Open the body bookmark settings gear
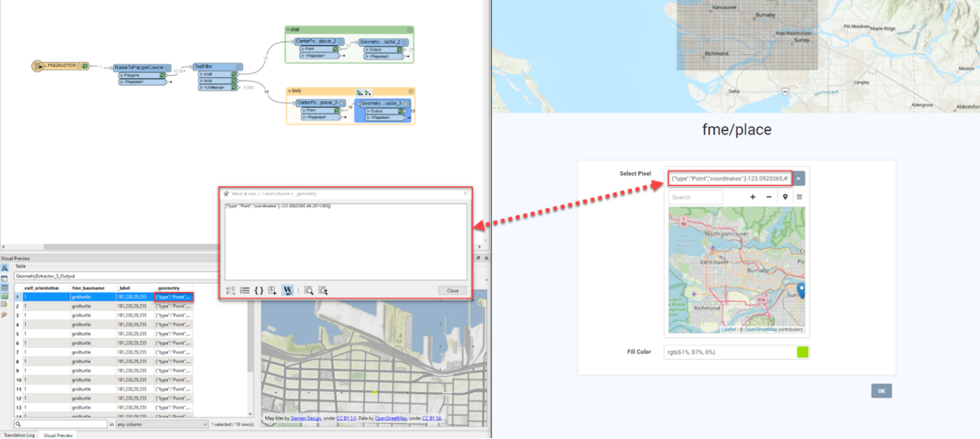This screenshot has height=439, width=980. (411, 91)
